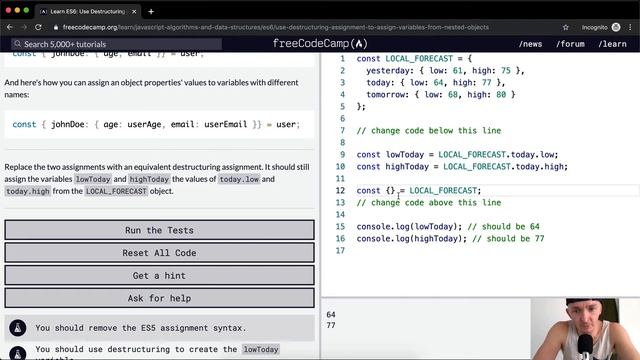Screen dimensions: 640x360
Task: Click line 16 console.log(highToday)
Action: tap(412, 238)
